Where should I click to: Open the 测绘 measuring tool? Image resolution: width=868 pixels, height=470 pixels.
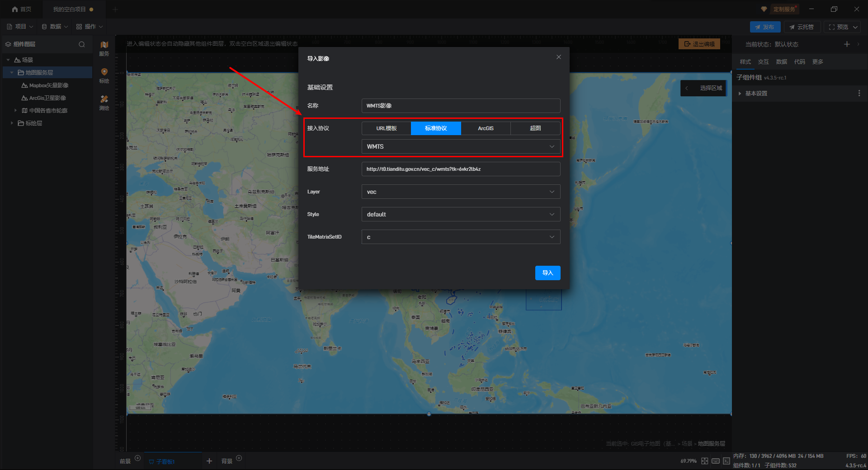point(104,102)
